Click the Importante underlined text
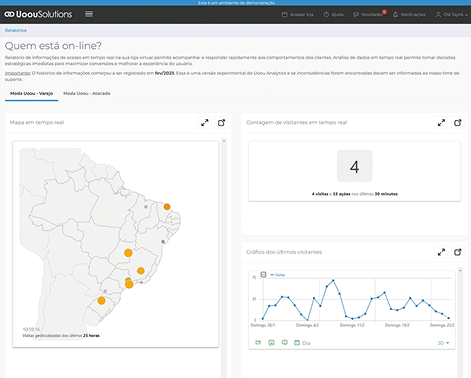The width and height of the screenshot is (471, 378). [x=18, y=73]
